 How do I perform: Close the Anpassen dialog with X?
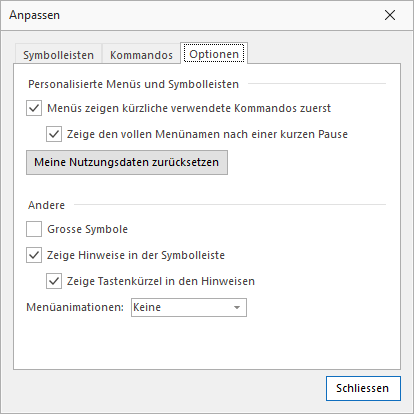point(390,15)
